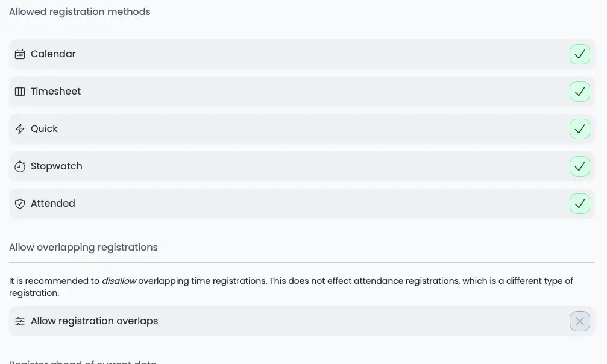Turn off the Stopwatch method toggle
Screen dimensions: 607x364
(579, 166)
